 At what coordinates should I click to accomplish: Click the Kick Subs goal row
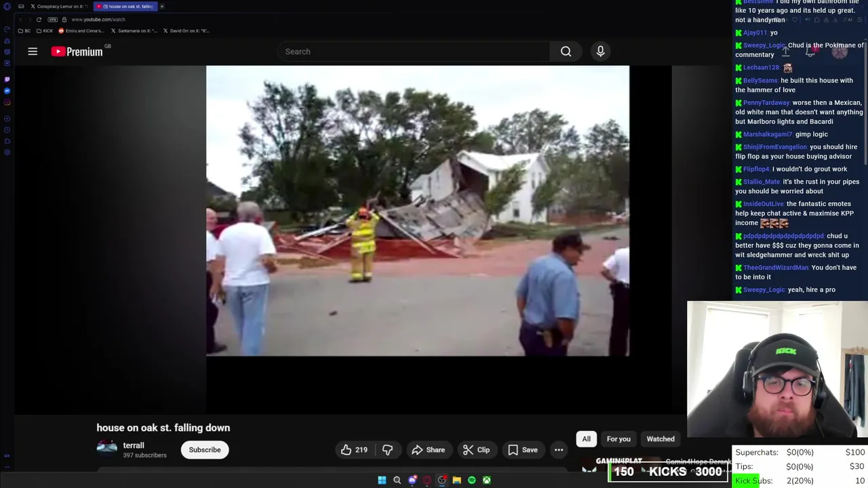(x=800, y=481)
